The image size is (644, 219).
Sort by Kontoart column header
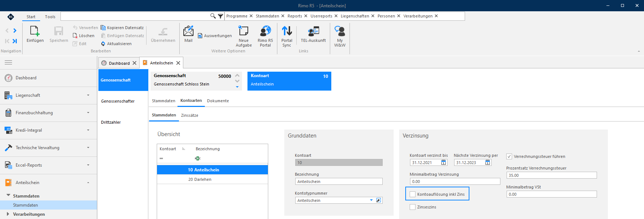(x=168, y=149)
